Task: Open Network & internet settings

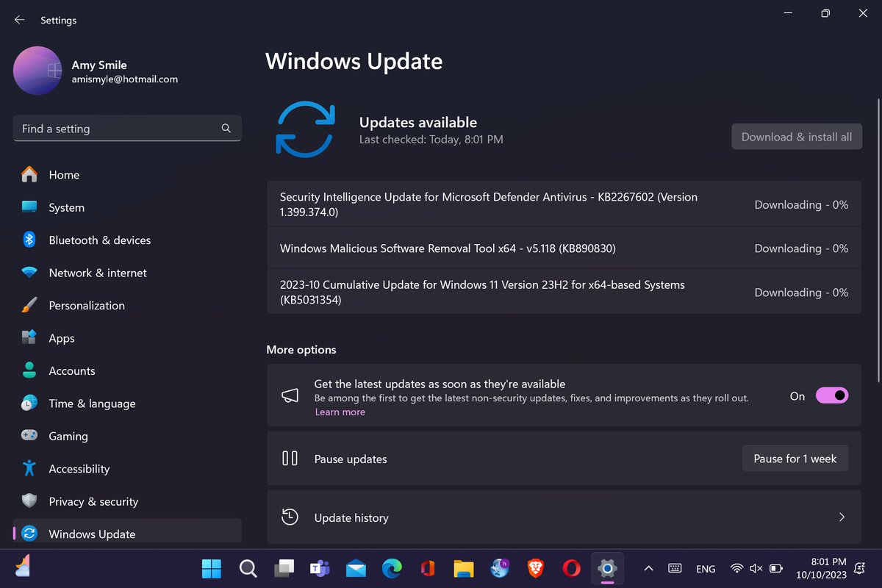Action: point(127,273)
